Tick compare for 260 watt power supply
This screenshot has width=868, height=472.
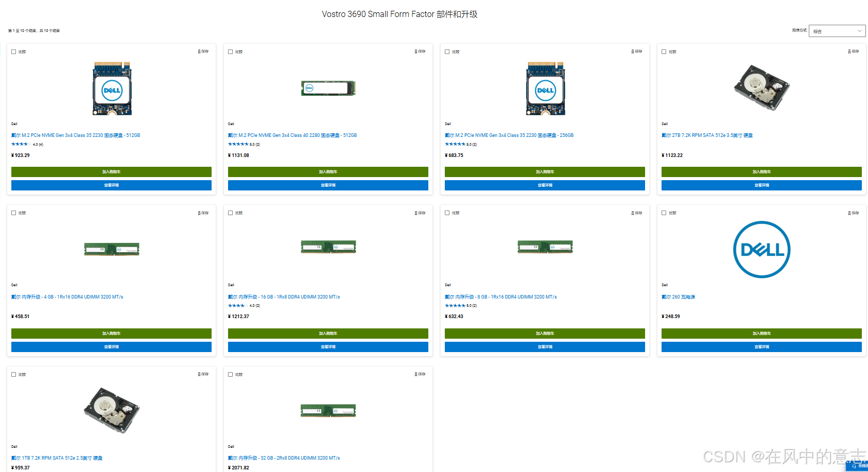(664, 213)
